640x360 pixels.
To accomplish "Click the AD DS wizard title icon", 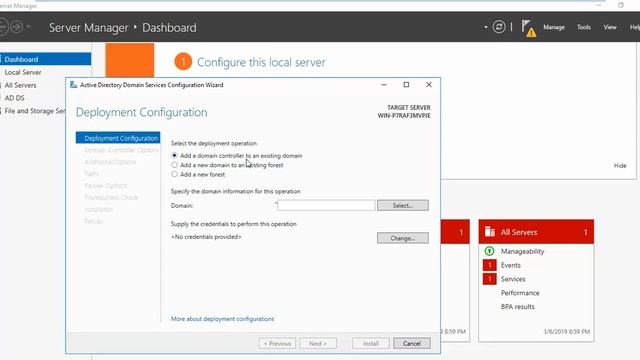I will 73,84.
